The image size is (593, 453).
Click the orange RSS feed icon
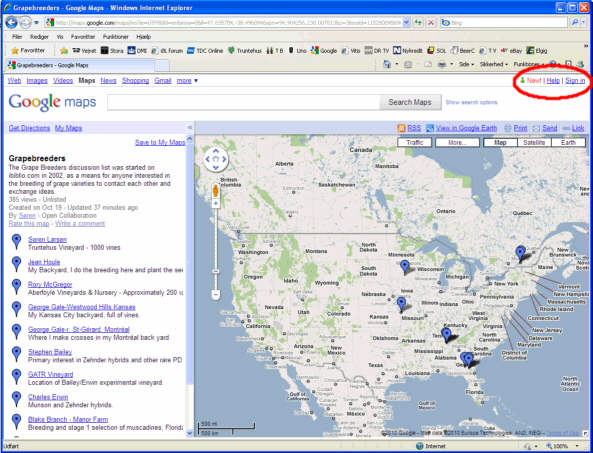(x=401, y=128)
